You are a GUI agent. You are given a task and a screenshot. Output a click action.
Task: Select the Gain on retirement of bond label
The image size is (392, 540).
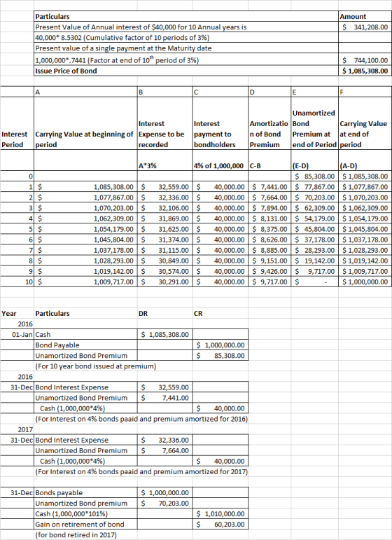(x=85, y=524)
